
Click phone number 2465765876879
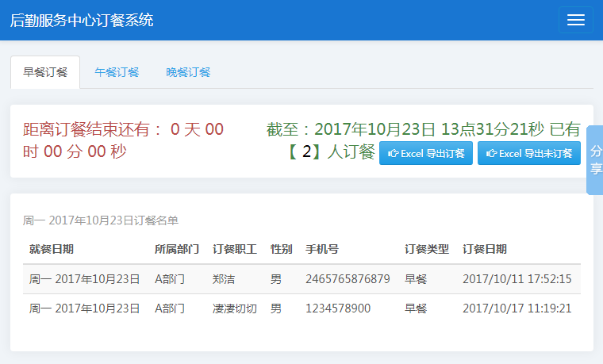click(x=348, y=279)
